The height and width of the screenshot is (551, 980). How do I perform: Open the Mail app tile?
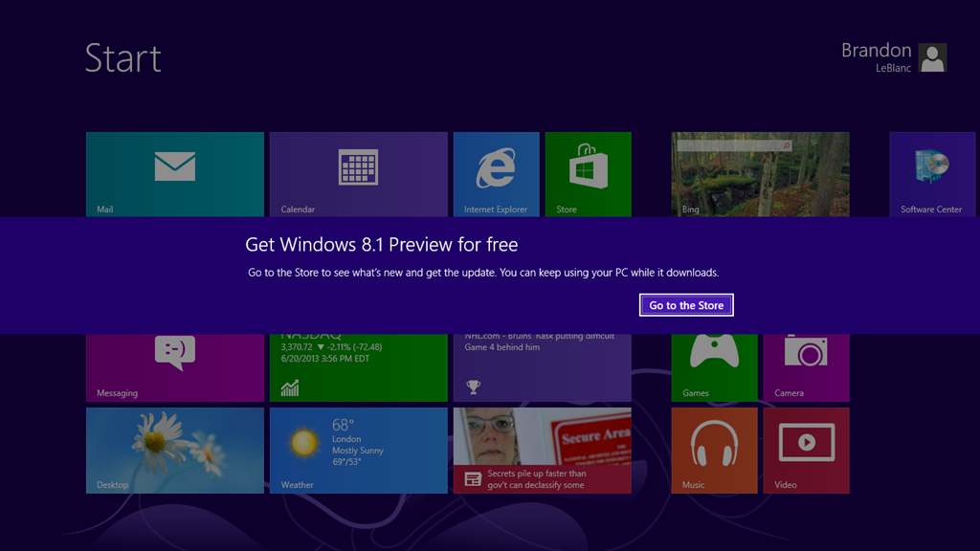[174, 174]
